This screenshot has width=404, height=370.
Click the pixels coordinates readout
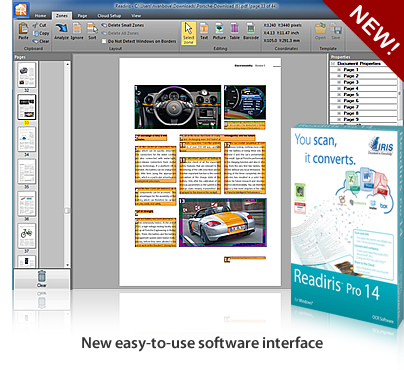(x=283, y=25)
